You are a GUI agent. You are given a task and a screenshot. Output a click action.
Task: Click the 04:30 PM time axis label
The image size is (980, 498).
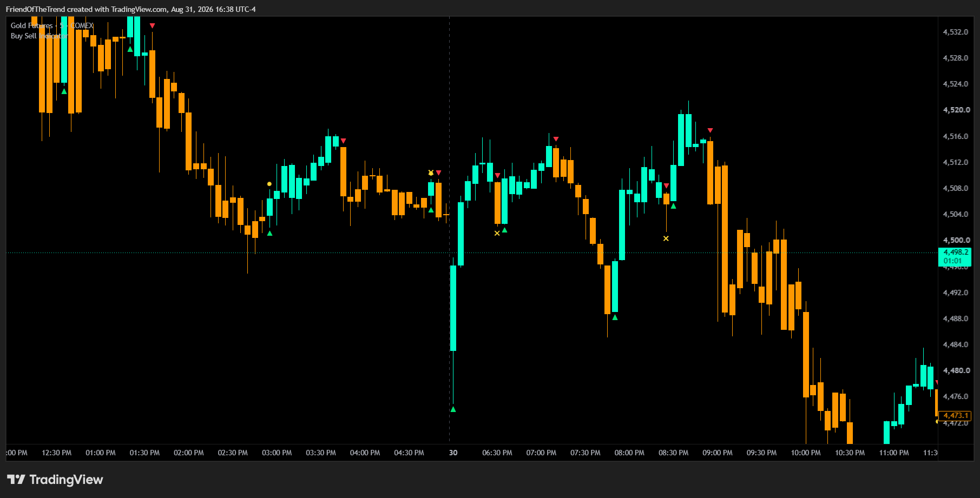409,453
